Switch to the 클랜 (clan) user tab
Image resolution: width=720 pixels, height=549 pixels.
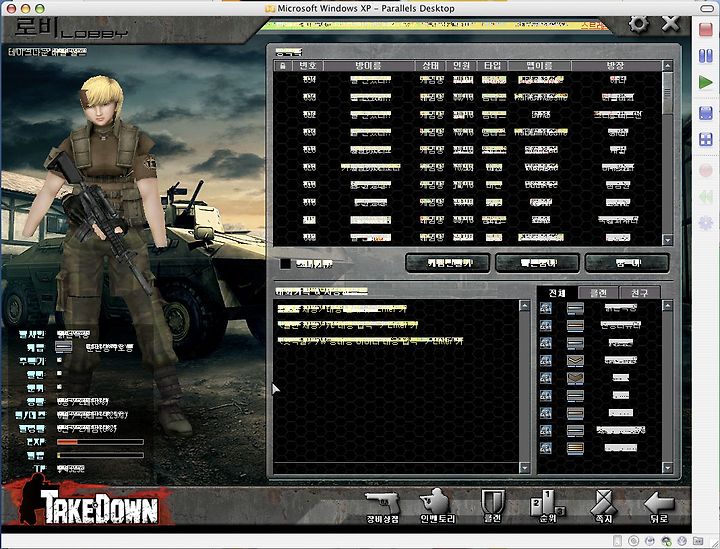point(598,292)
